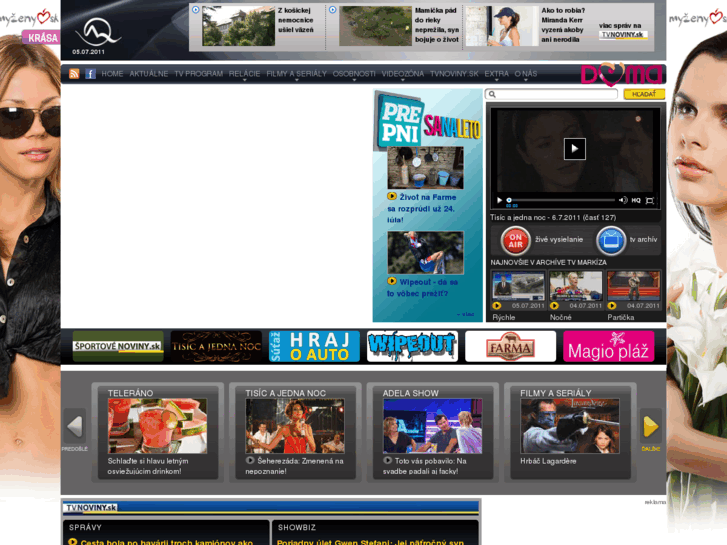The height and width of the screenshot is (545, 727).
Task: Click the large play button on video
Action: (x=574, y=149)
